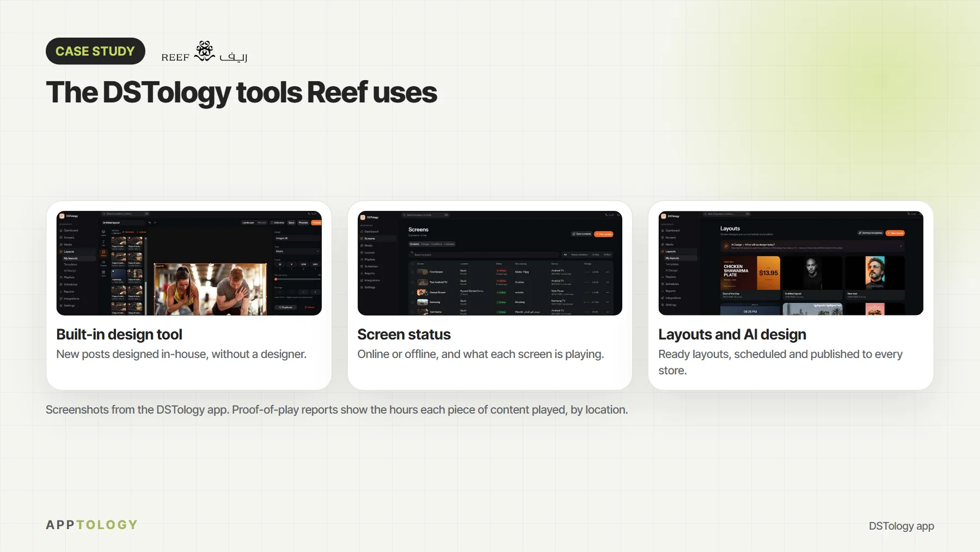Click the Search screens field above the table
This screenshot has width=980, height=552.
tap(484, 254)
